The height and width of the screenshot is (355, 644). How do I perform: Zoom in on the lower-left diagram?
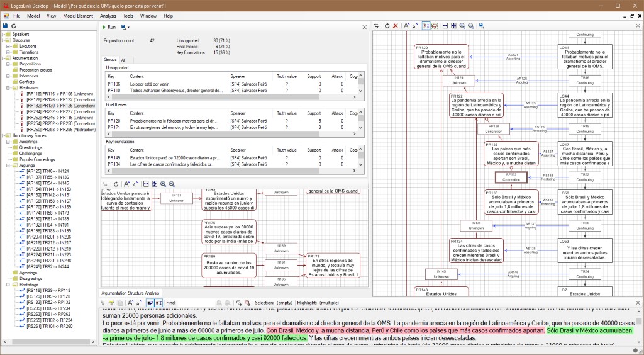(163, 184)
